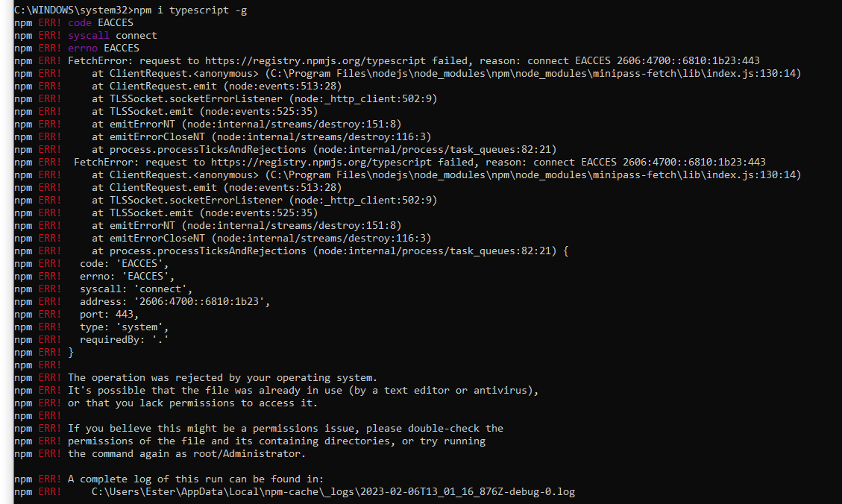Click the quoted address '2606:4700::6810:1b23' value
842x504 pixels.
(200, 301)
